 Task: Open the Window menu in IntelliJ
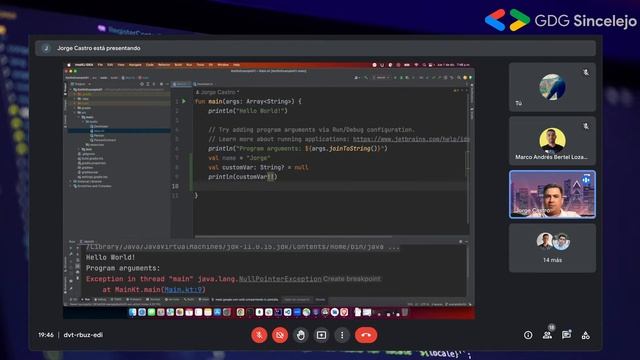(223, 64)
